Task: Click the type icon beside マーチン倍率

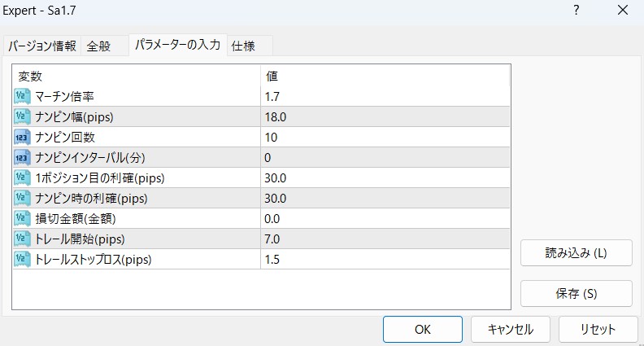Action: 23,96
